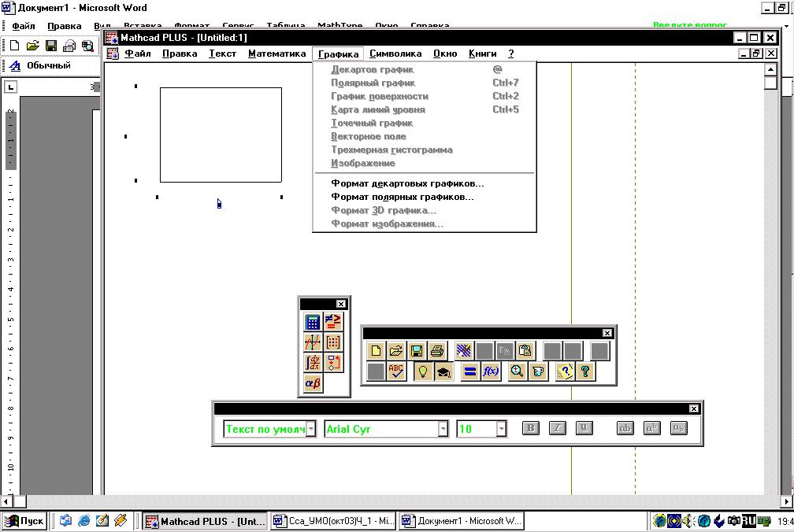Open the graph palette icon
Image resolution: width=794 pixels, height=532 pixels.
(x=313, y=342)
